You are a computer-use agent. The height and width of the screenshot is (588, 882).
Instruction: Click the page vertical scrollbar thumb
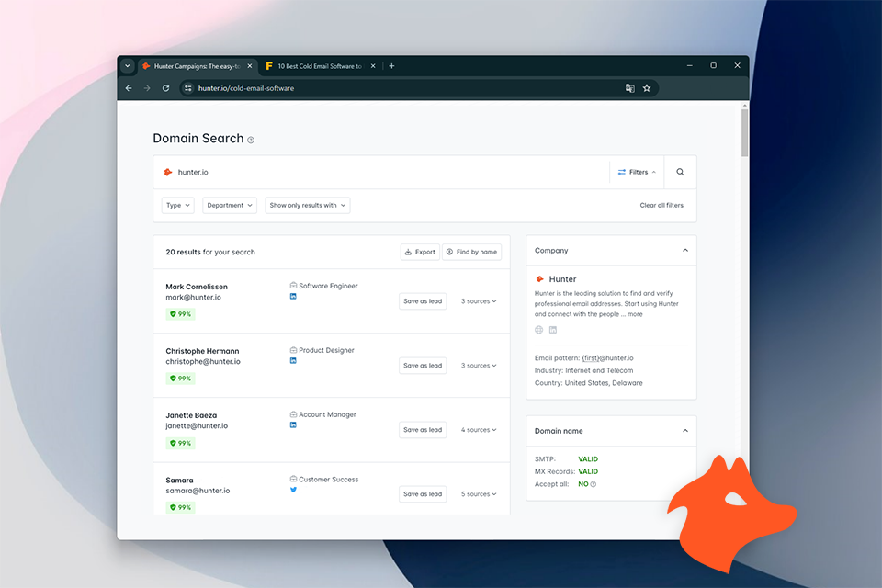744,132
